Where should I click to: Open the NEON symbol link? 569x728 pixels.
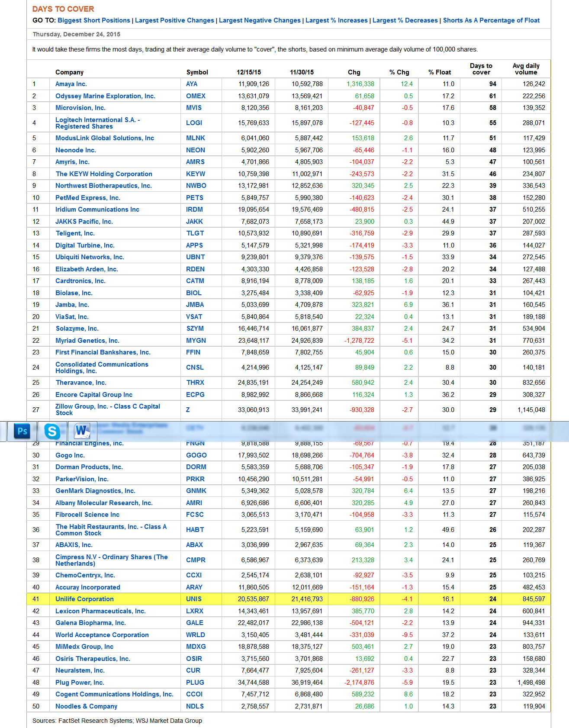tap(196, 150)
